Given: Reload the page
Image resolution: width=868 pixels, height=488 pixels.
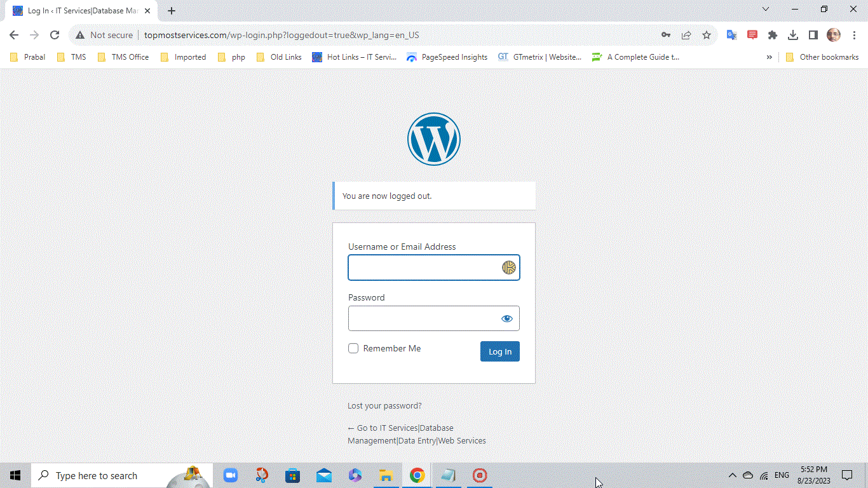Looking at the screenshot, I should coord(55,35).
